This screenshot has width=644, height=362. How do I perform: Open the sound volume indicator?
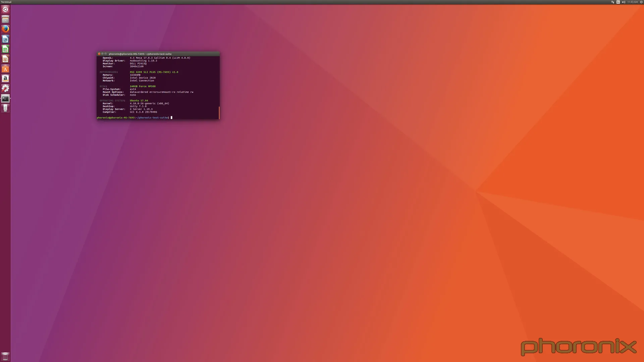[x=624, y=2]
